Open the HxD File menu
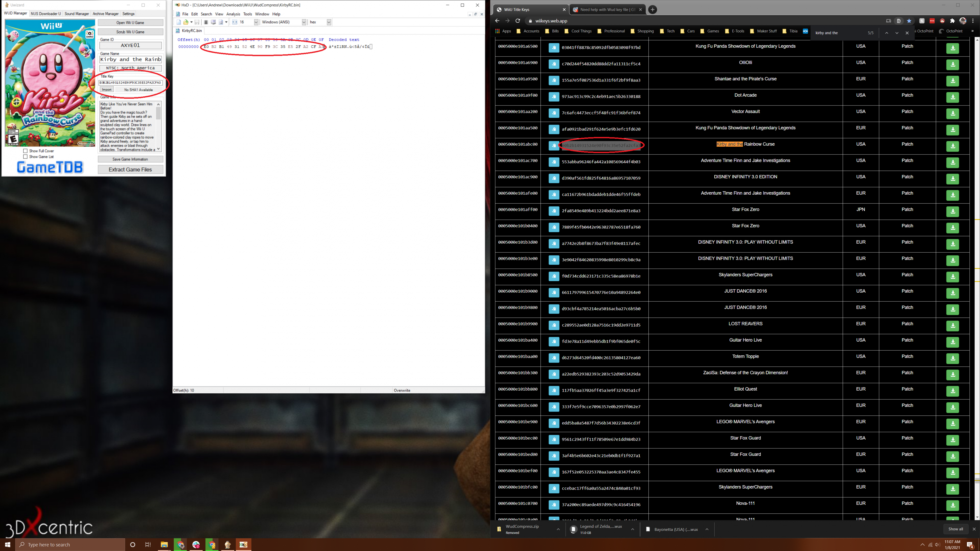 coord(185,14)
